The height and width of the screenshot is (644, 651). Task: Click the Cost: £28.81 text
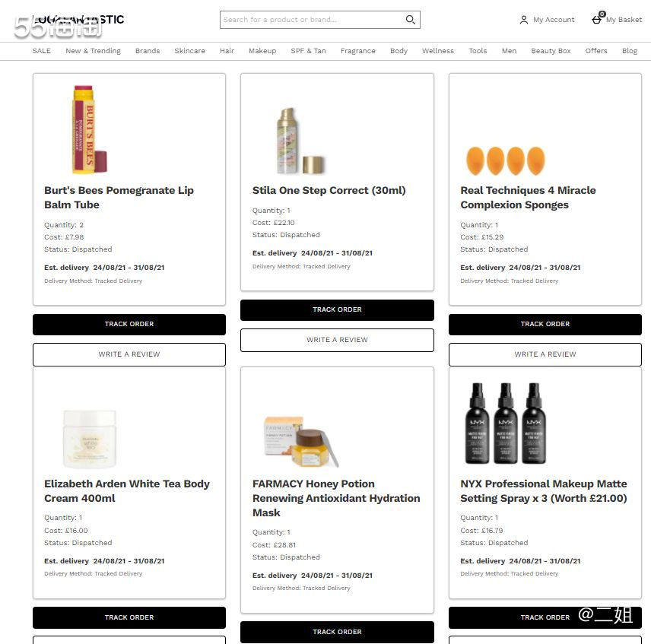[x=274, y=545]
